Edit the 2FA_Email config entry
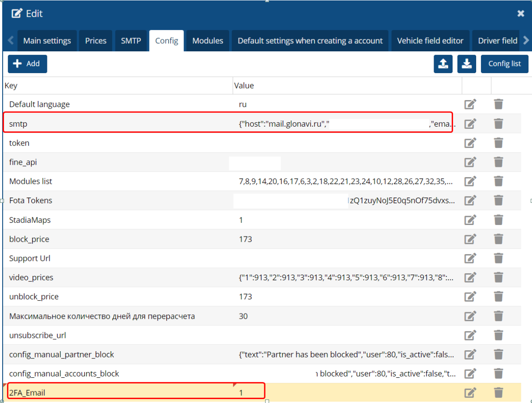Image resolution: width=532 pixels, height=403 pixels. [x=470, y=393]
